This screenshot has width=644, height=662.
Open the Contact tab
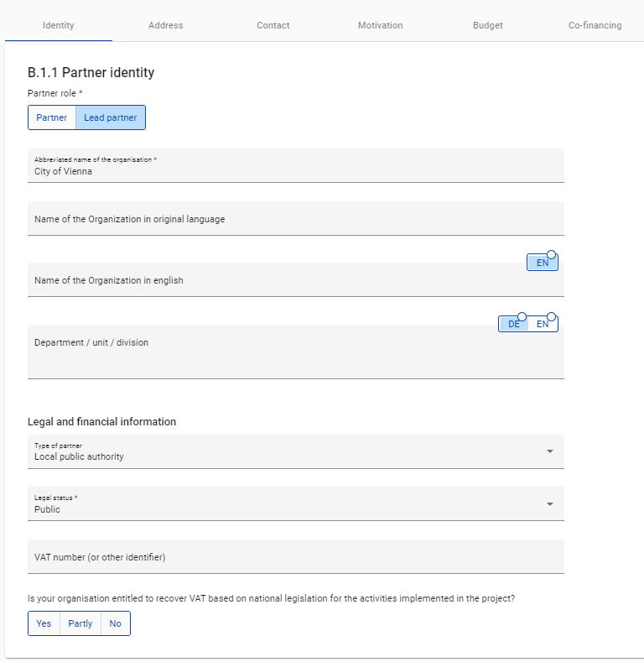click(273, 25)
